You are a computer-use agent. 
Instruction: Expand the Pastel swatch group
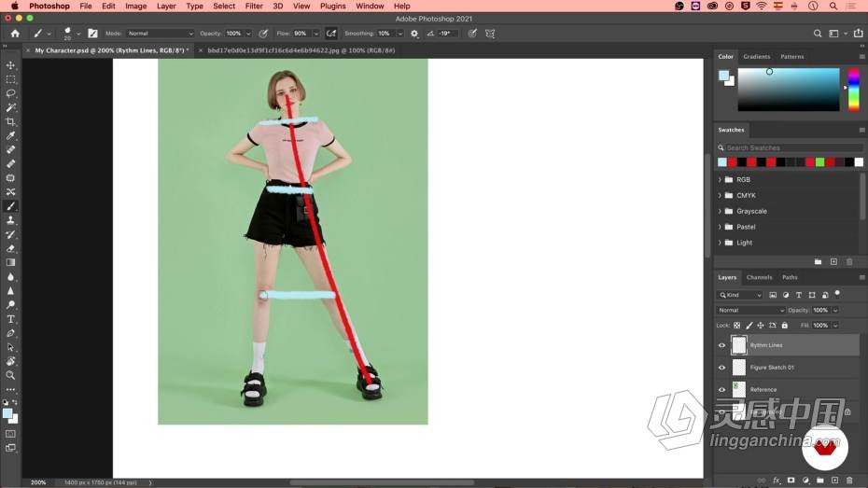click(x=720, y=227)
